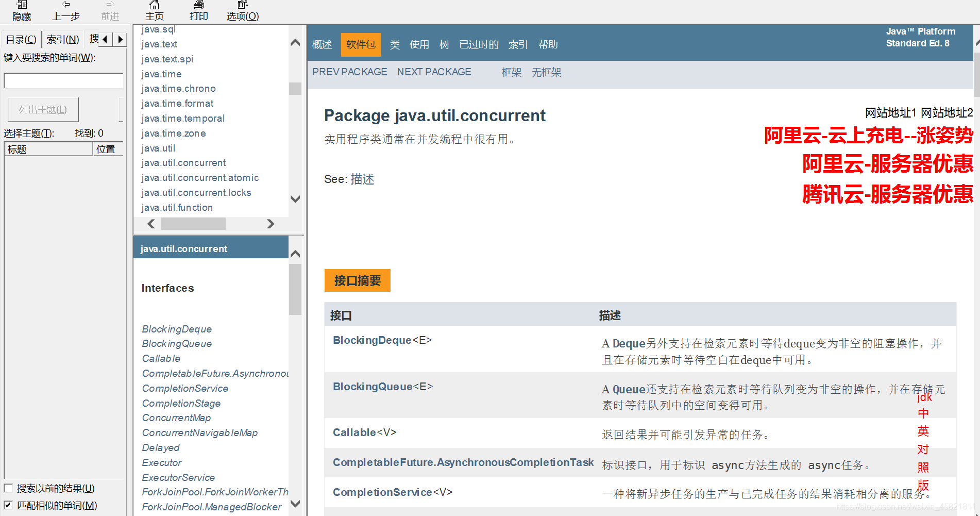Viewport: 980px width, 516px height.
Task: Open BlockingQueue<E> in summary table
Action: pyautogui.click(x=382, y=387)
